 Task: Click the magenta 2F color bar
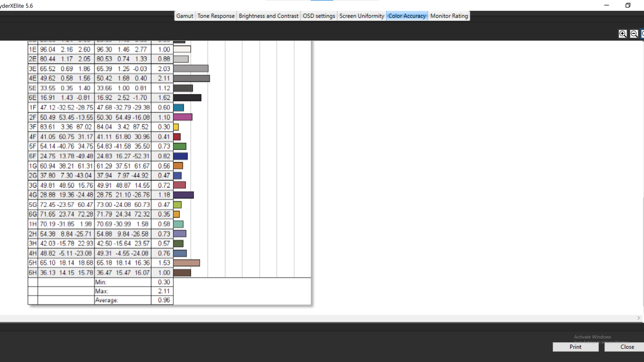[183, 117]
